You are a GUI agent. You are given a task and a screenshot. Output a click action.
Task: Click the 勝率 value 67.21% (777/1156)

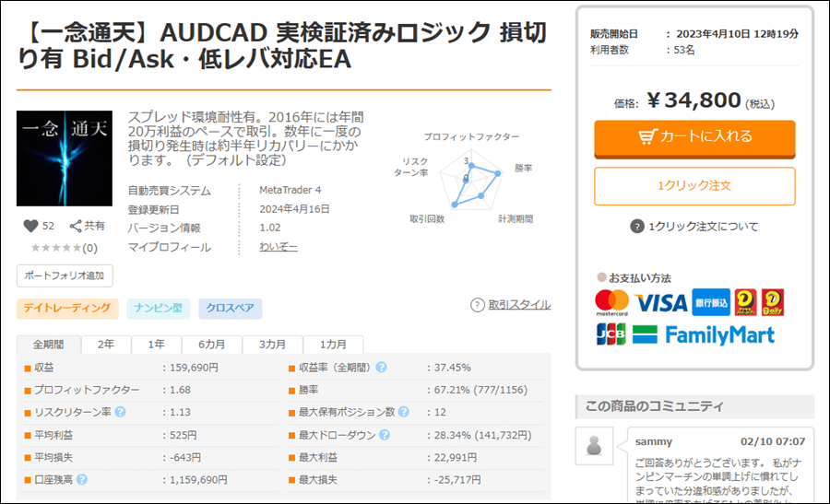pyautogui.click(x=480, y=390)
